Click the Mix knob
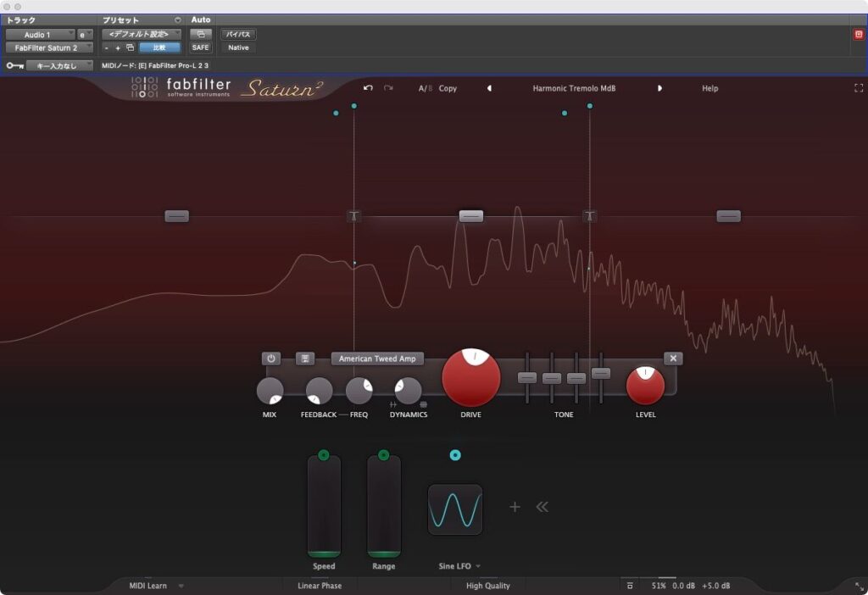The height and width of the screenshot is (595, 868). (x=270, y=391)
